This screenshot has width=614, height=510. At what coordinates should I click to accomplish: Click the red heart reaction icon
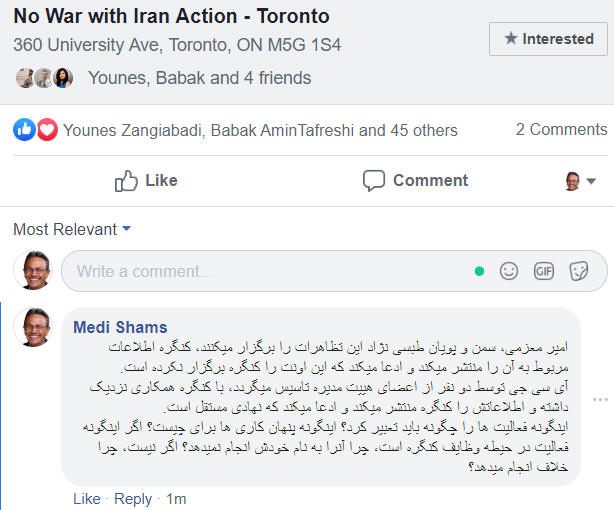pos(47,130)
